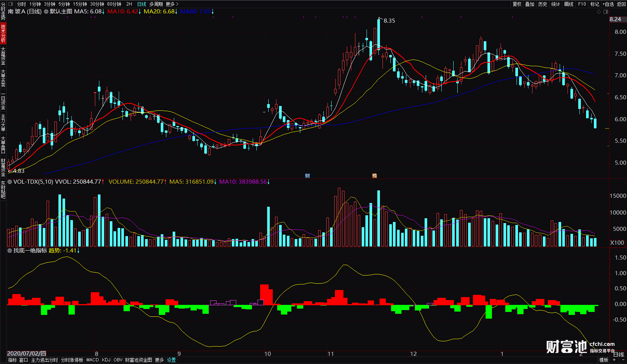Open the 找底一绝指标 indicator dropdown circle
Image resolution: width=627 pixels, height=364 pixels.
[10, 251]
